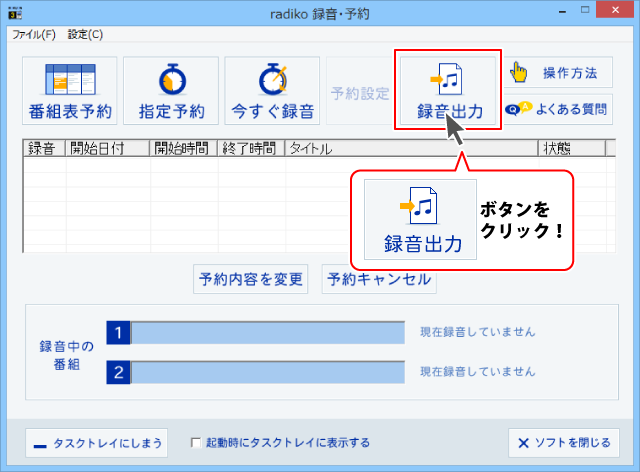The height and width of the screenshot is (472, 640).
Task: Click the 録音出力 recording output button
Action: point(448,90)
